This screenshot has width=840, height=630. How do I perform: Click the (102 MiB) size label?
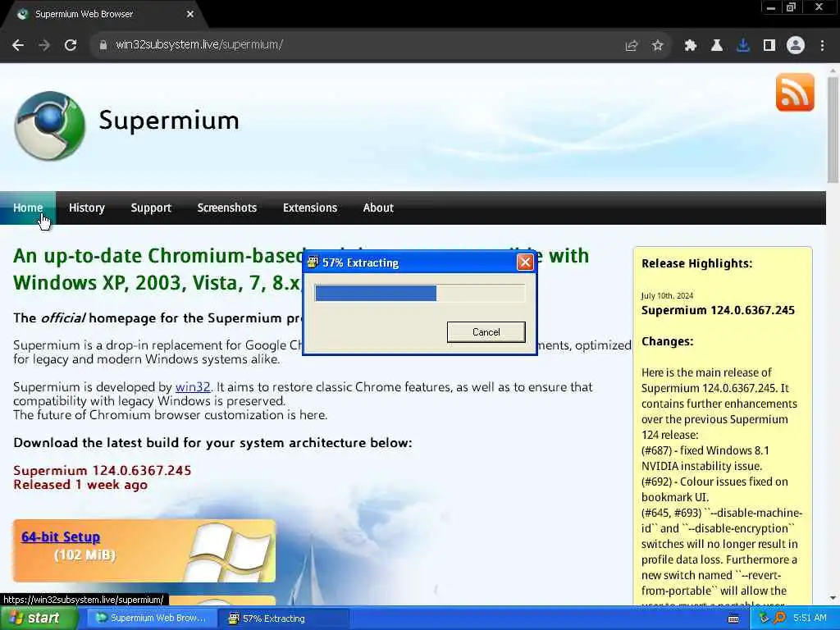pyautogui.click(x=84, y=555)
